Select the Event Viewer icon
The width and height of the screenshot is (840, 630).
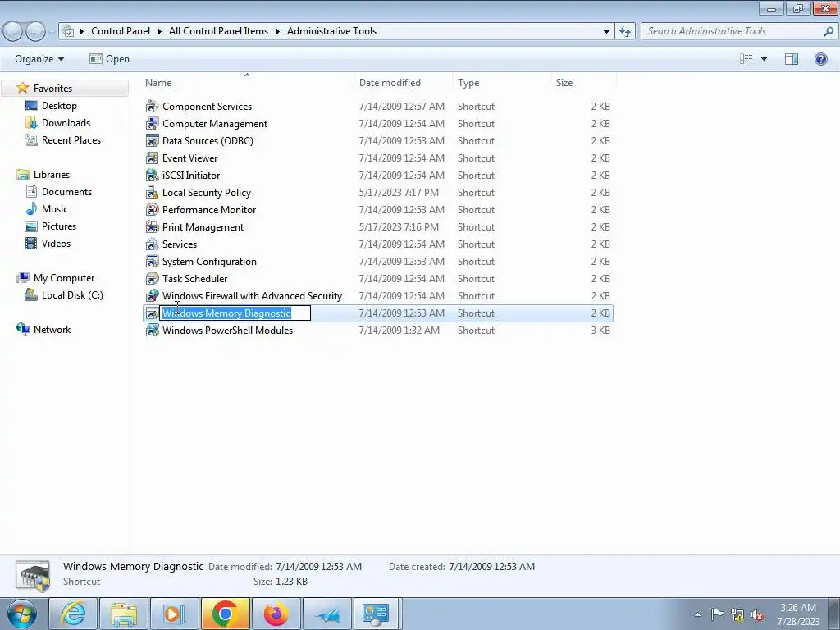[x=152, y=158]
